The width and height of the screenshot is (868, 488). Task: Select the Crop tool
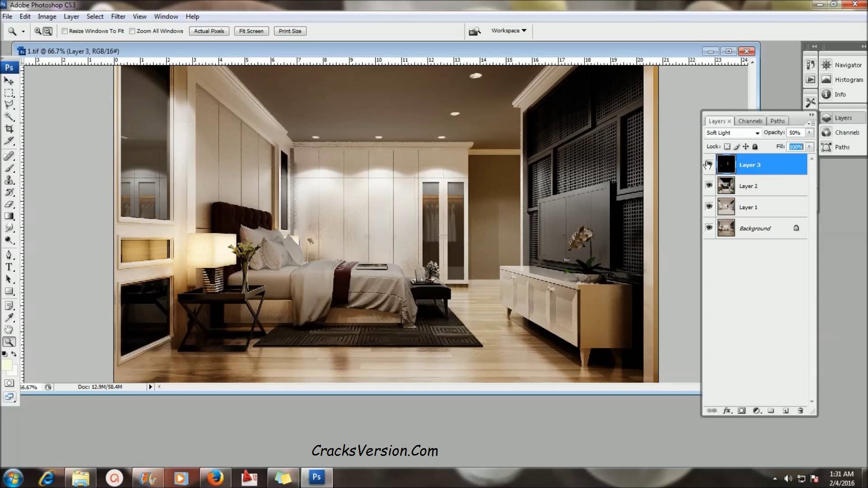pos(9,129)
